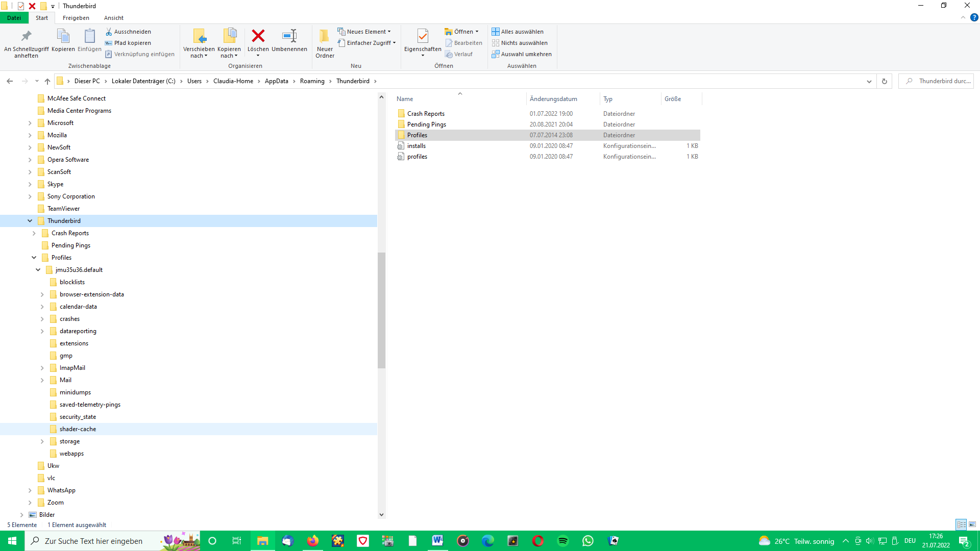Open the Datei menu tab
This screenshot has width=980, height=551.
14,18
